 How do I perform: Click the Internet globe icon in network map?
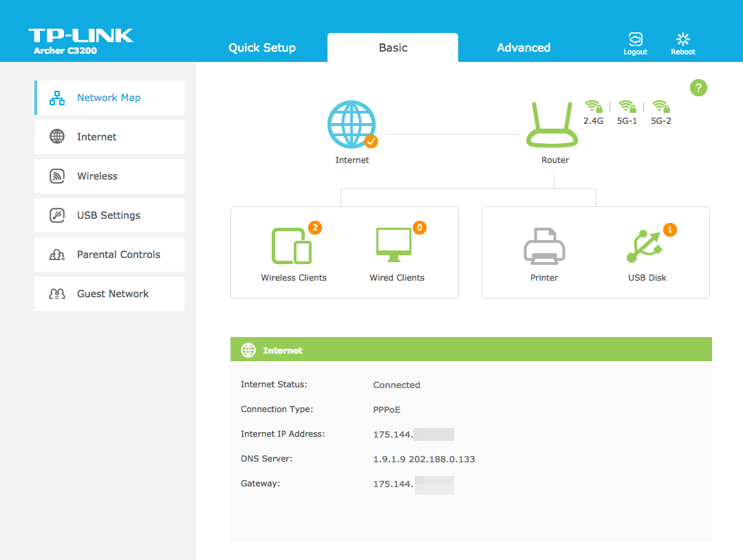point(352,125)
